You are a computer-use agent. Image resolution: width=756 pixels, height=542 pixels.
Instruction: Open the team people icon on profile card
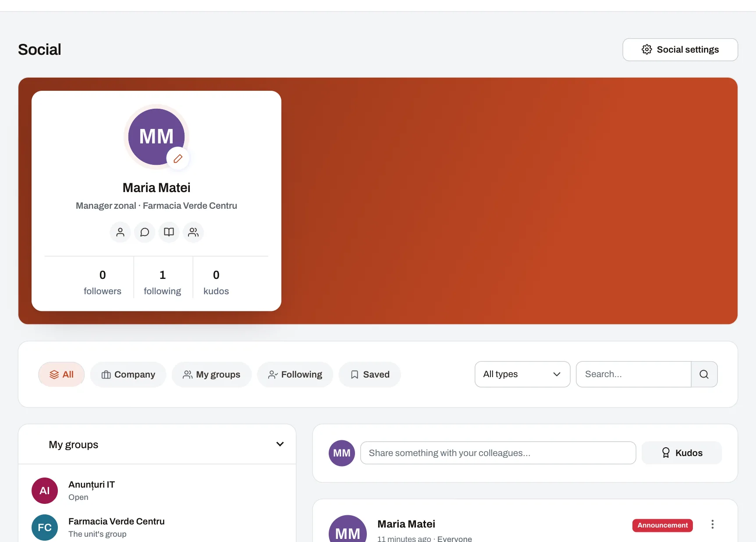(193, 232)
